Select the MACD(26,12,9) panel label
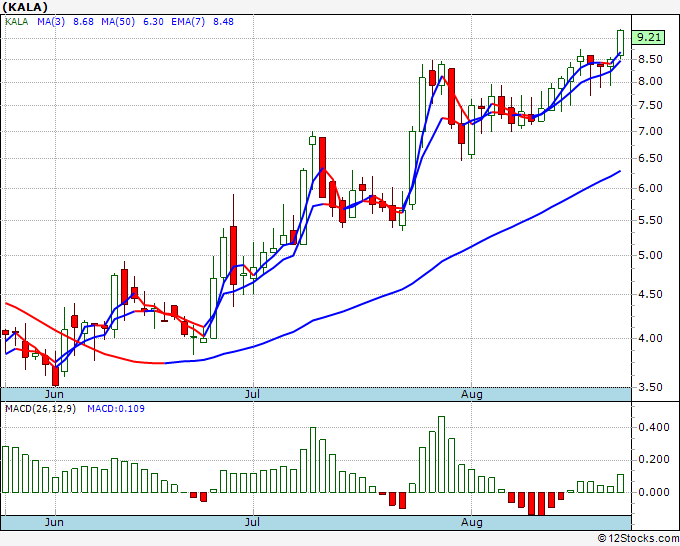The width and height of the screenshot is (680, 546). (x=40, y=409)
